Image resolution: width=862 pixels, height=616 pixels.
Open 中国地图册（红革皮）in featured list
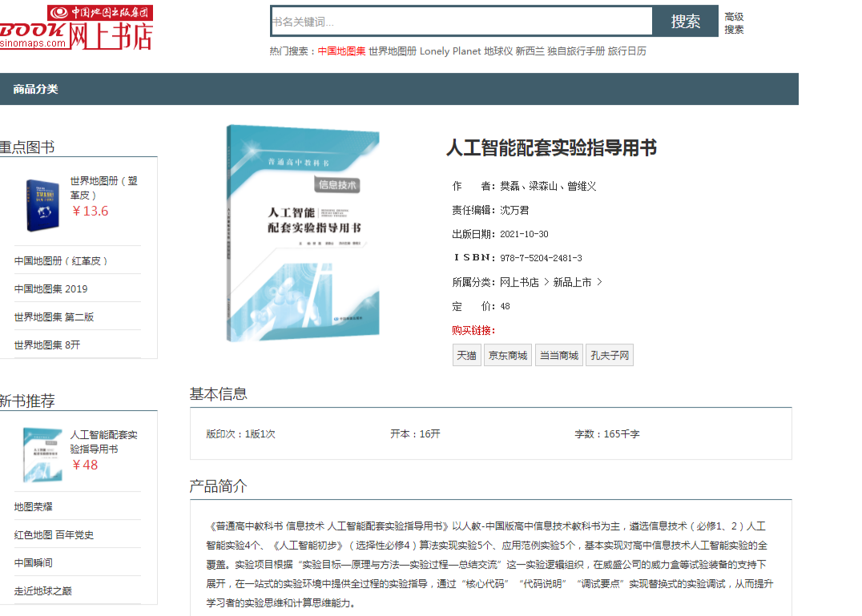61,261
